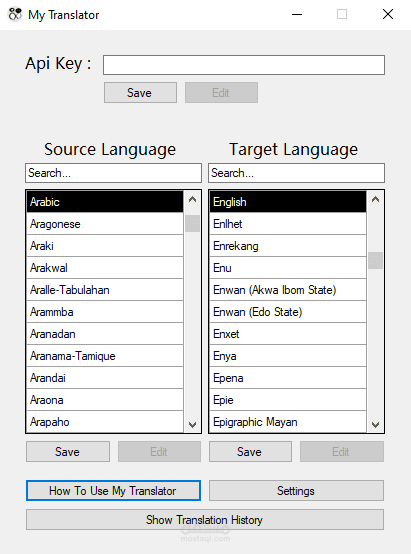
Task: Select Araona in Source Language list
Action: pyautogui.click(x=105, y=400)
